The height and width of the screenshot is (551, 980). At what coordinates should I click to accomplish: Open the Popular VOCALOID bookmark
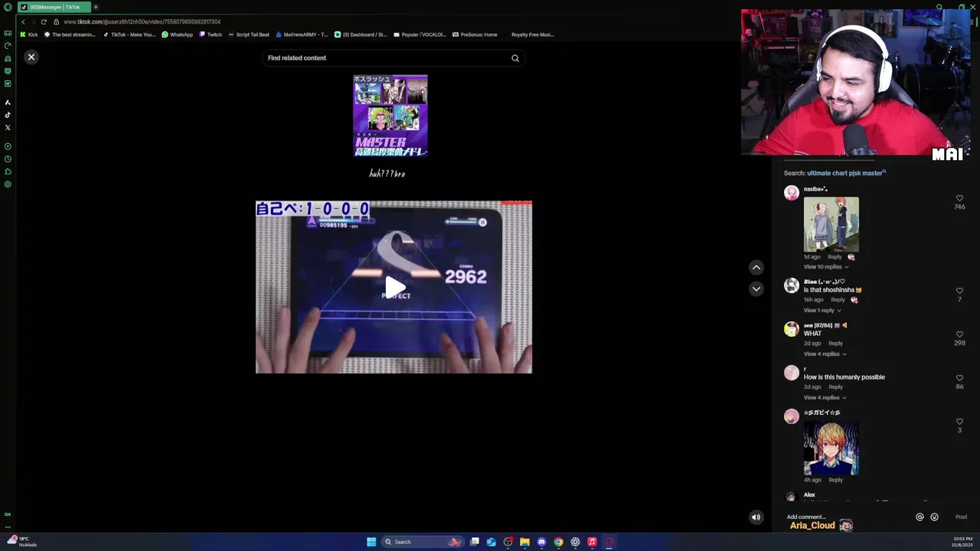[x=420, y=34]
